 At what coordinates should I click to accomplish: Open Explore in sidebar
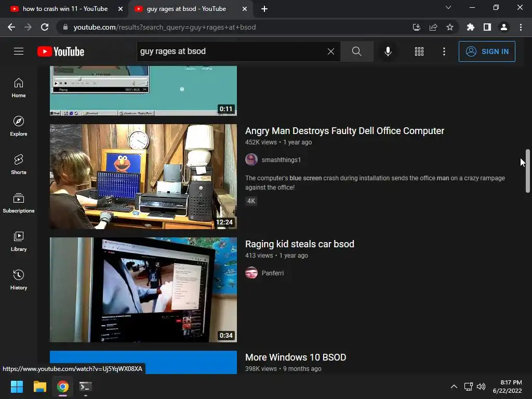(19, 126)
